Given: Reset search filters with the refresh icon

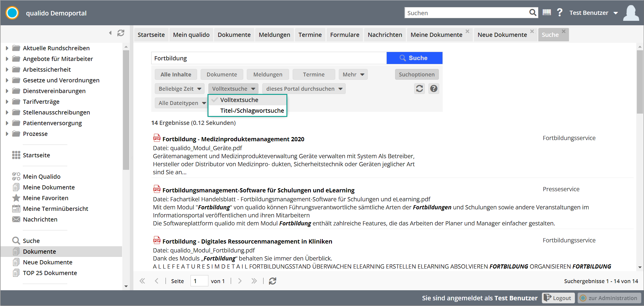Looking at the screenshot, I should coord(420,89).
